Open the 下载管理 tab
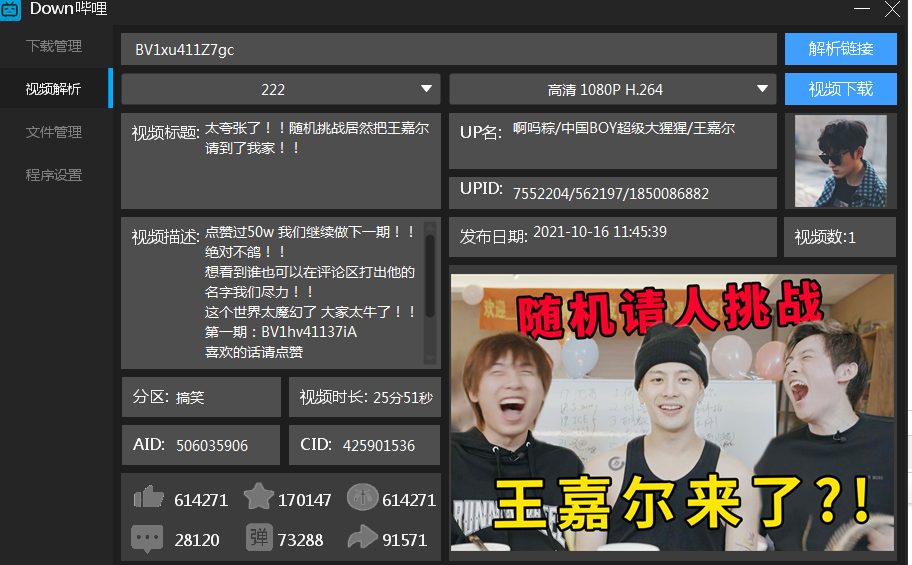The height and width of the screenshot is (565, 912). click(54, 46)
